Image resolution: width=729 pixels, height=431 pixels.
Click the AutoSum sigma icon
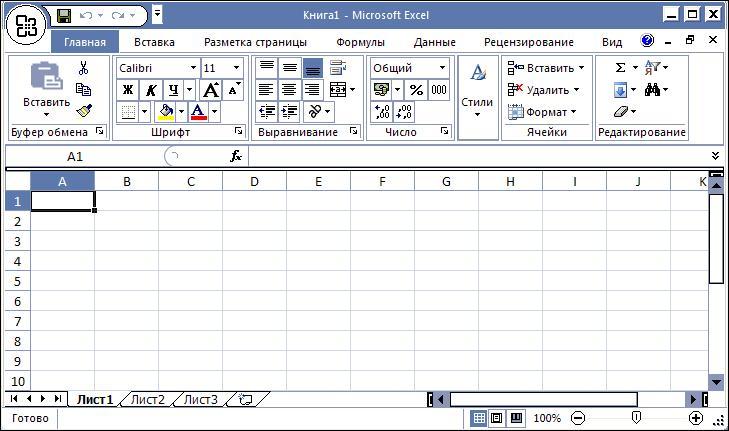coord(620,68)
